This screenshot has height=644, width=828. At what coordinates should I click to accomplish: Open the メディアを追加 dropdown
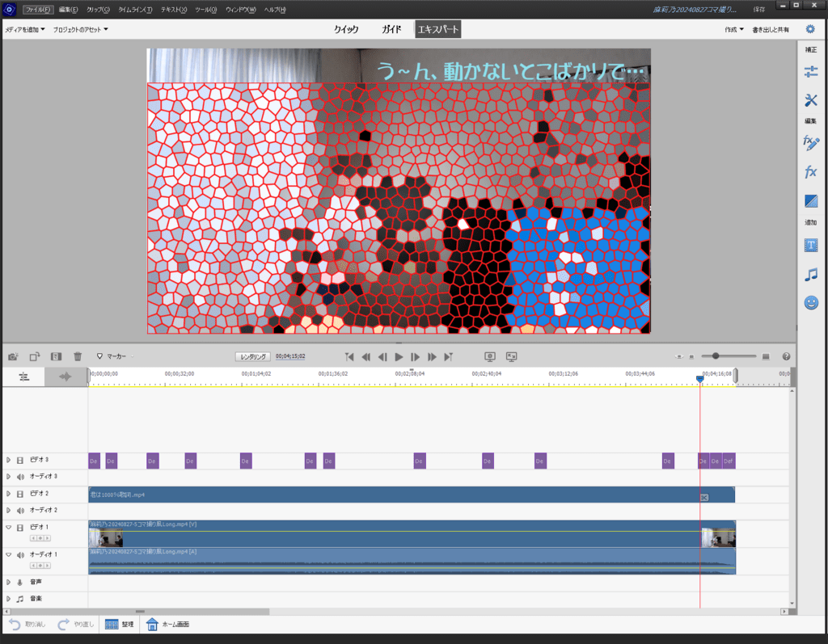click(x=25, y=30)
